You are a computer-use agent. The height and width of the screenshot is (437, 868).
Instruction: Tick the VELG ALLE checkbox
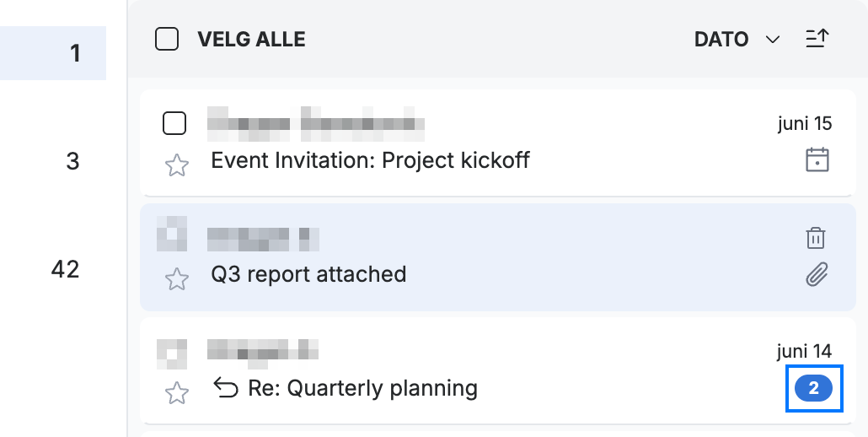(x=167, y=40)
